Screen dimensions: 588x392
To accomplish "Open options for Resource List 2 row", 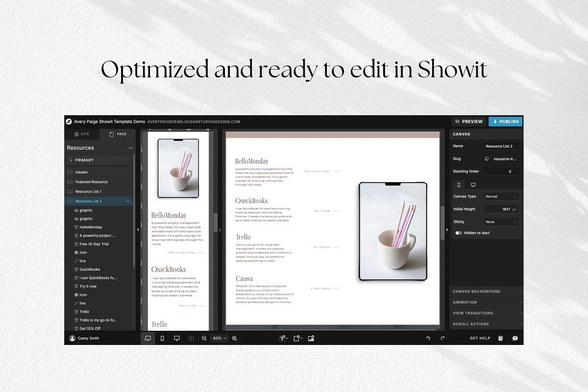I will coord(127,201).
